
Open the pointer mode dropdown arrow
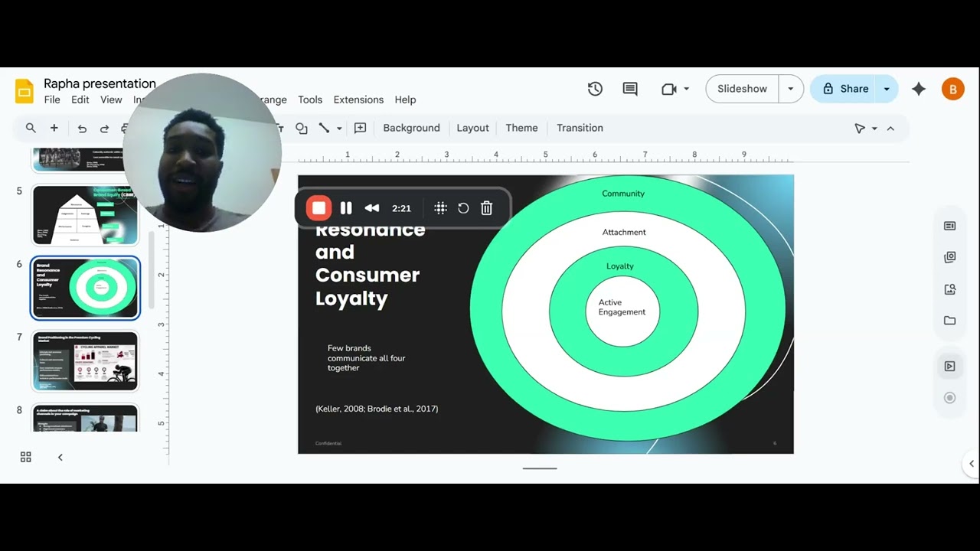[x=874, y=129]
